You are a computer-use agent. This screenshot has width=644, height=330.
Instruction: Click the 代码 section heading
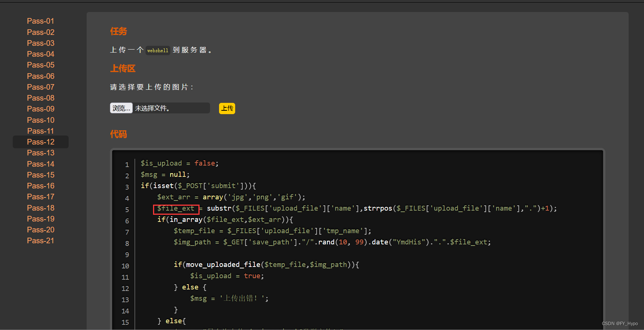click(x=119, y=134)
